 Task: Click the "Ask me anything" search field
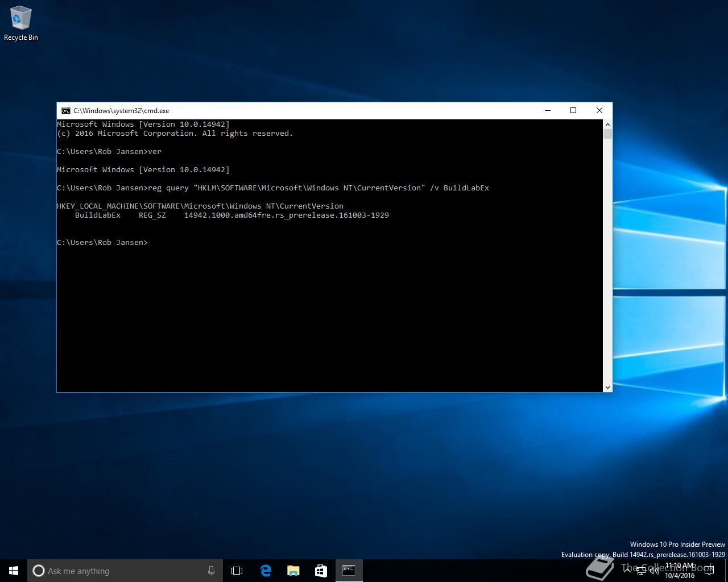(x=125, y=571)
